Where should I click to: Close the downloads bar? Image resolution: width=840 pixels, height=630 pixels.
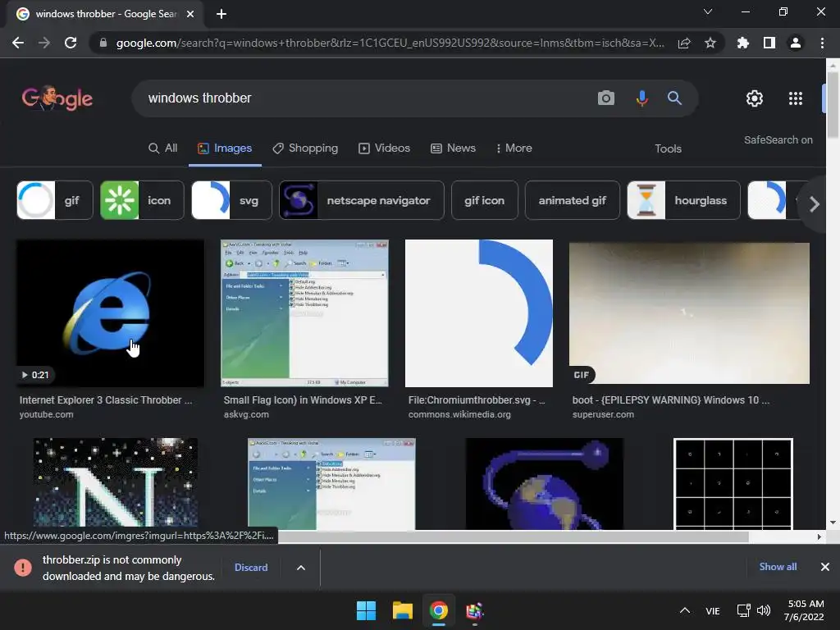(825, 566)
